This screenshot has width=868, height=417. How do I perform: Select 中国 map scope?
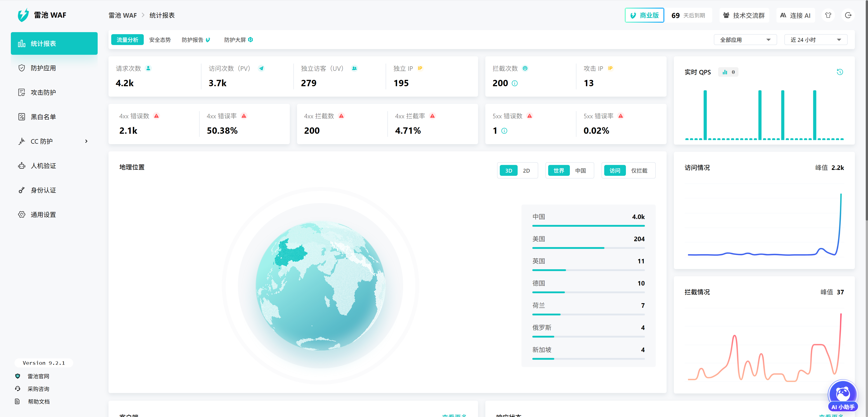580,171
